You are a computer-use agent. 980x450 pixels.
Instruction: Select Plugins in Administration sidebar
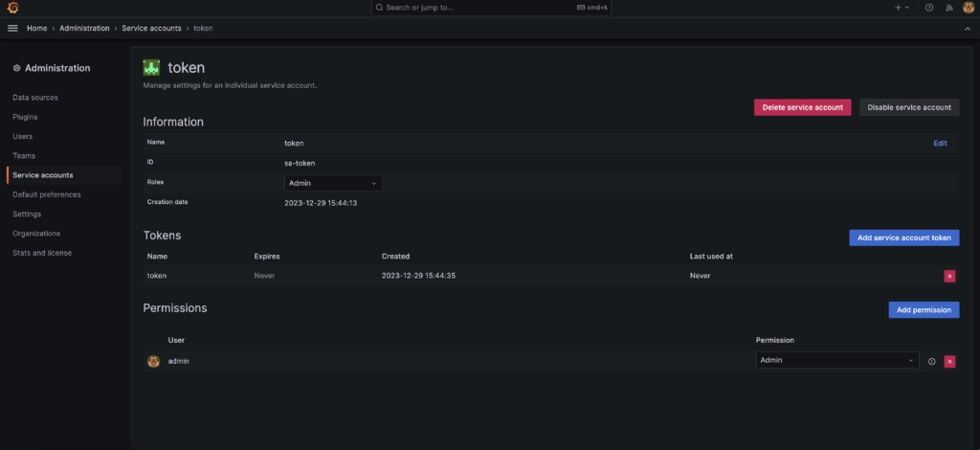(x=26, y=117)
